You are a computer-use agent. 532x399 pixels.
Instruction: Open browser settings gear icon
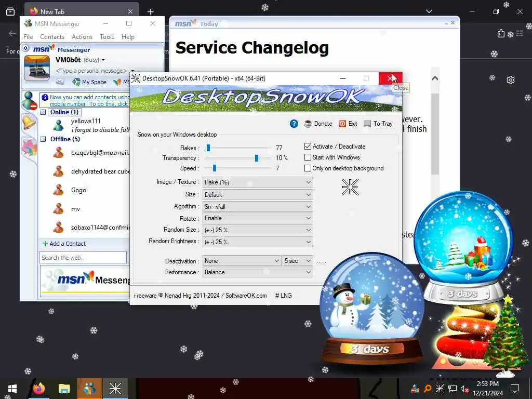click(511, 80)
